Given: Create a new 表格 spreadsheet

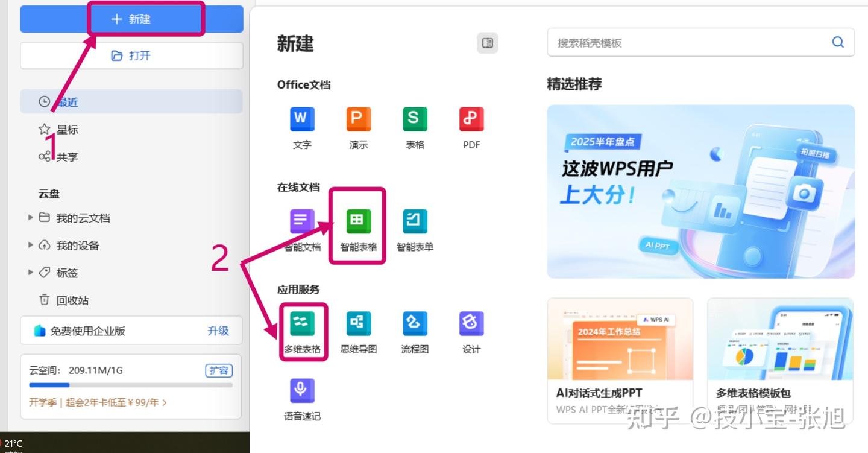Looking at the screenshot, I should (x=415, y=128).
